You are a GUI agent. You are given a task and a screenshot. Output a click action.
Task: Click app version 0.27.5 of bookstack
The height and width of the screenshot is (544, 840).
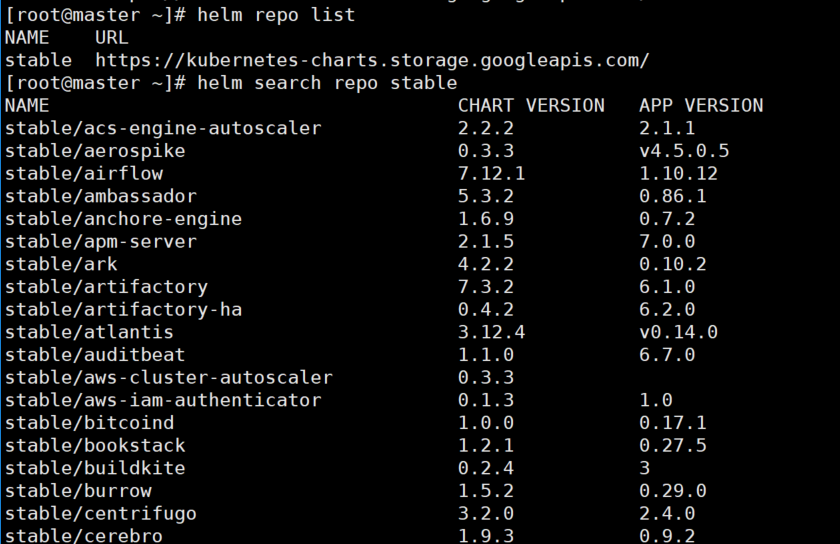[x=673, y=445]
